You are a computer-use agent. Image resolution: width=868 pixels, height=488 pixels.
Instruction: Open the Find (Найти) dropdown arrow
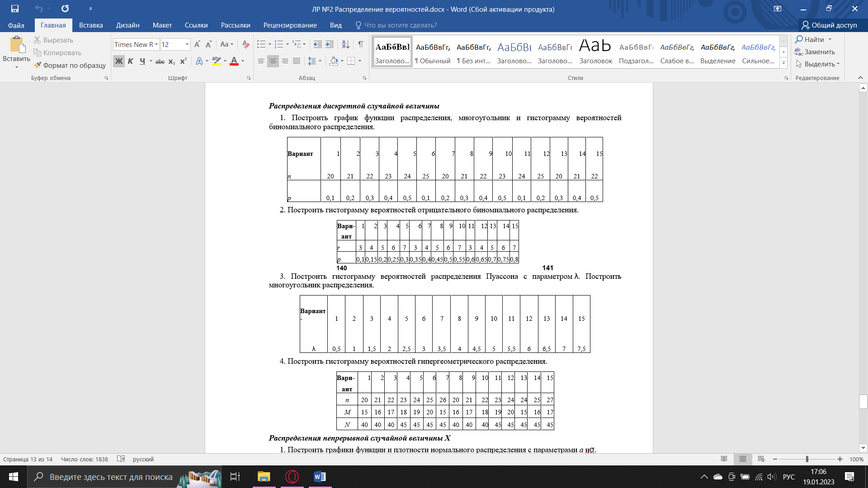pyautogui.click(x=830, y=39)
